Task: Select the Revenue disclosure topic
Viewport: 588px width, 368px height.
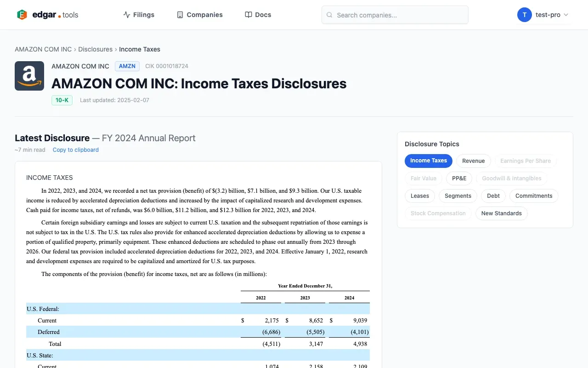Action: click(x=473, y=161)
